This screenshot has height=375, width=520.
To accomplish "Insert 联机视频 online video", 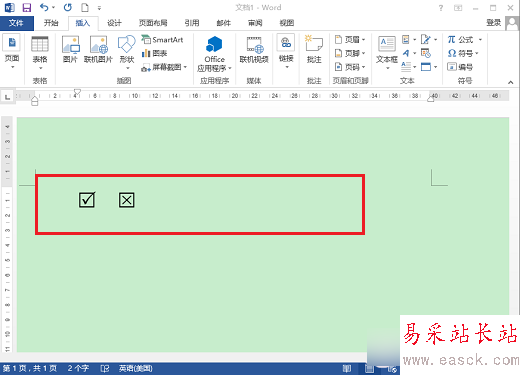I will [x=254, y=49].
